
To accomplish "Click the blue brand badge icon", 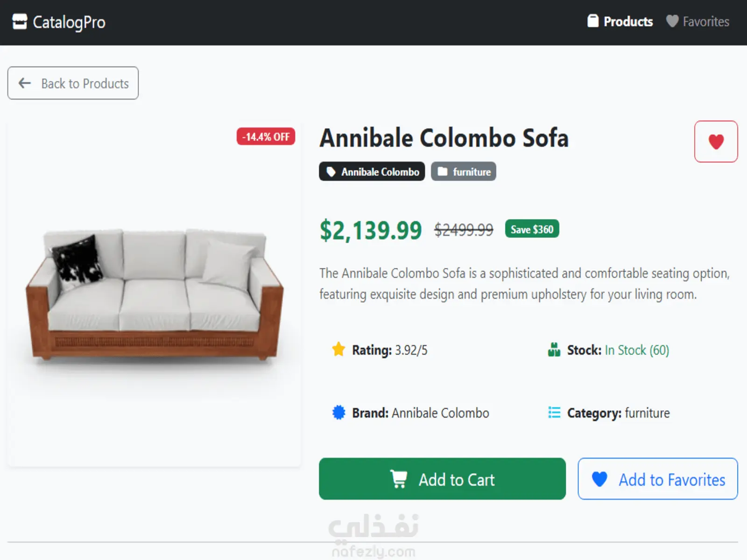I will click(x=338, y=413).
